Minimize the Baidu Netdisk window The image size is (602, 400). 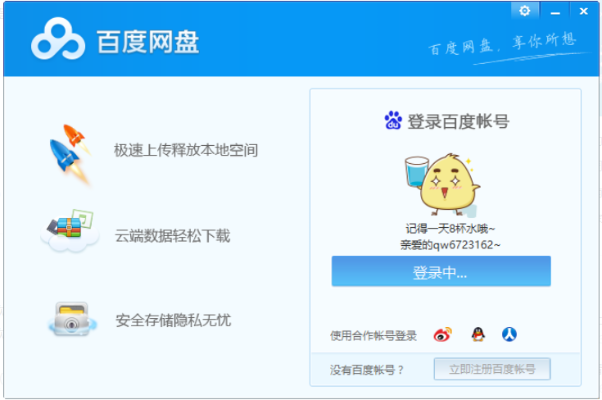555,10
